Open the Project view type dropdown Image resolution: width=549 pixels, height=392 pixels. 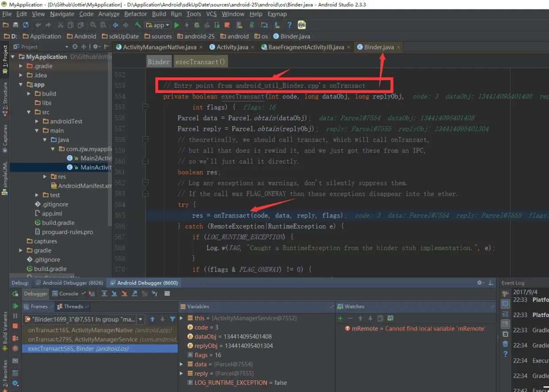pyautogui.click(x=67, y=47)
